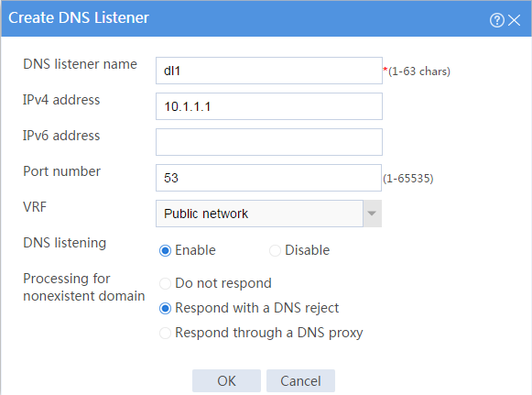Focus the DNS listener name field
Screen dimensions: 532x395
click(269, 71)
